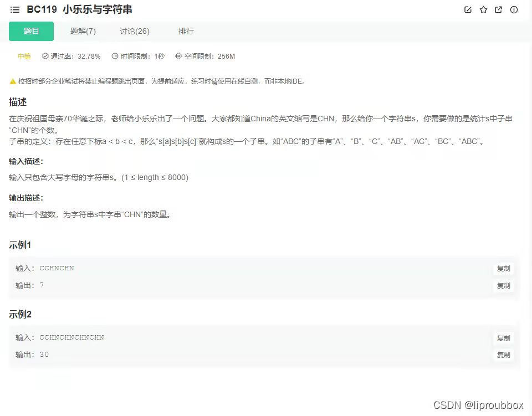532x416 pixels.
Task: Click the 时间限制: 1秒 text
Action: (142, 57)
